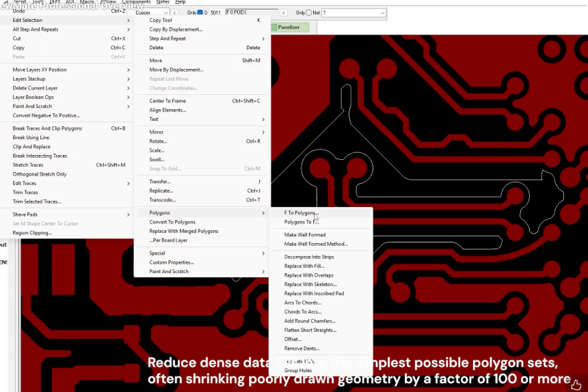588x392 pixels.
Task: Select Copy Tool in submenu
Action: click(202, 20)
